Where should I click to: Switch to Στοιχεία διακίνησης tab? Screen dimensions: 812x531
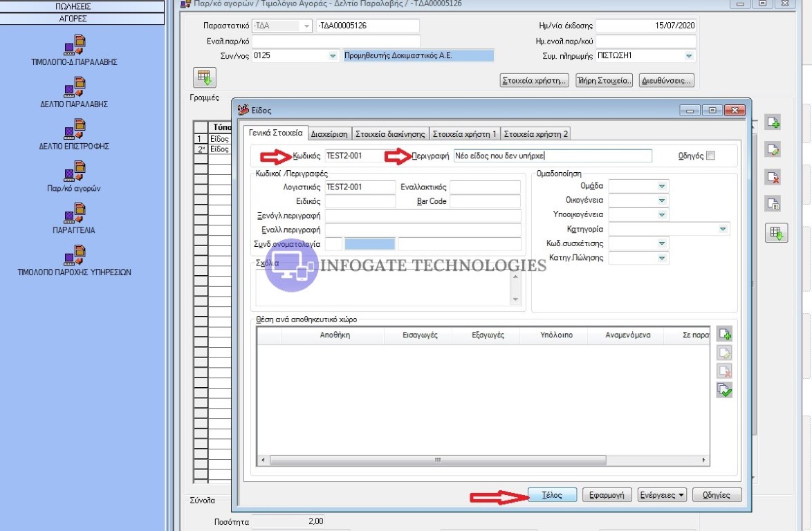391,133
